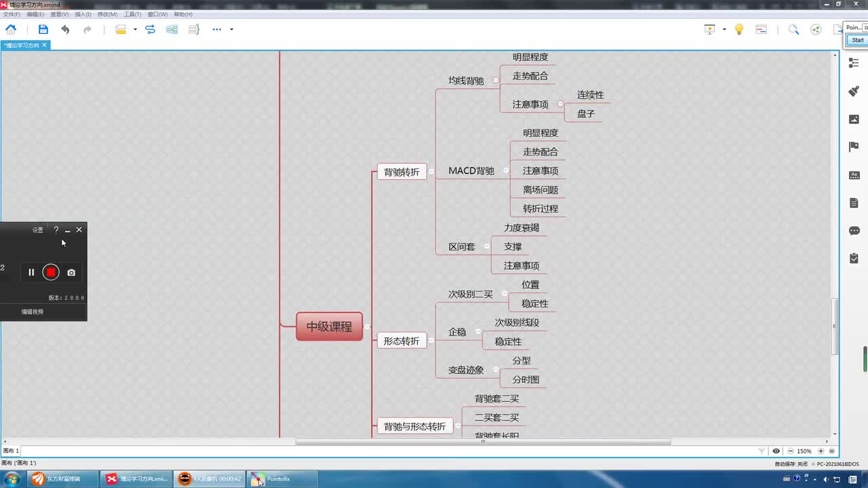Open 编辑视频 in recorder
Image resolution: width=868 pixels, height=488 pixels.
[x=32, y=312]
